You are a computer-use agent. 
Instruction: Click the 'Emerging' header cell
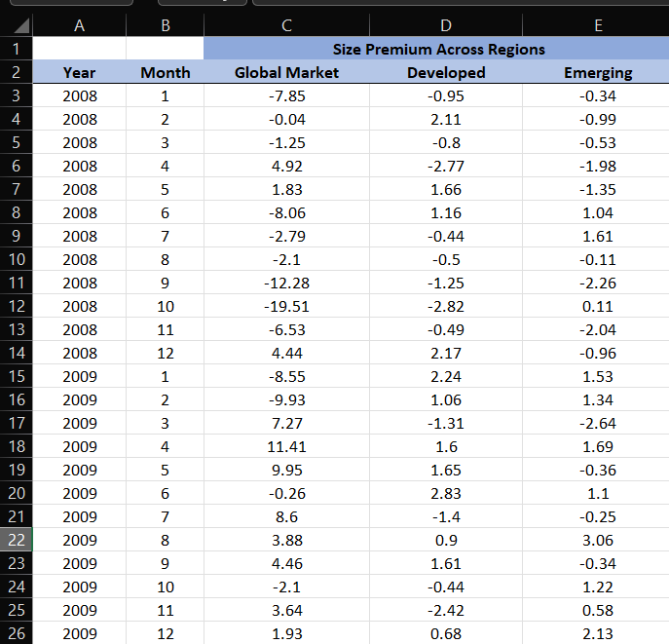(598, 72)
